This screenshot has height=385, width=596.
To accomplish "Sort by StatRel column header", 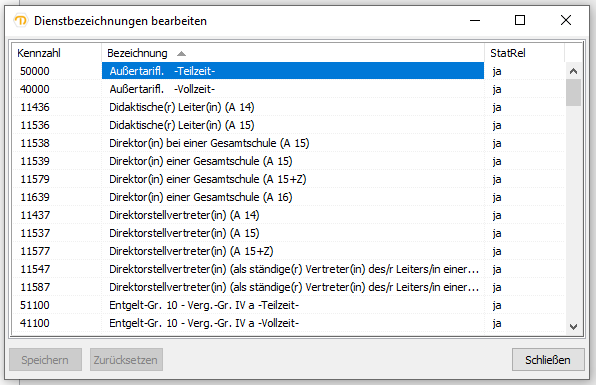I will (x=525, y=53).
